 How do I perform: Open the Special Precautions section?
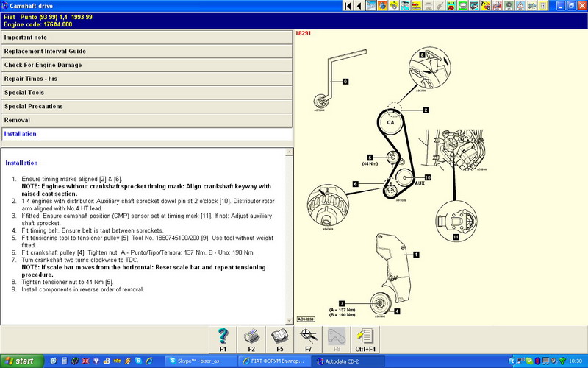[147, 107]
